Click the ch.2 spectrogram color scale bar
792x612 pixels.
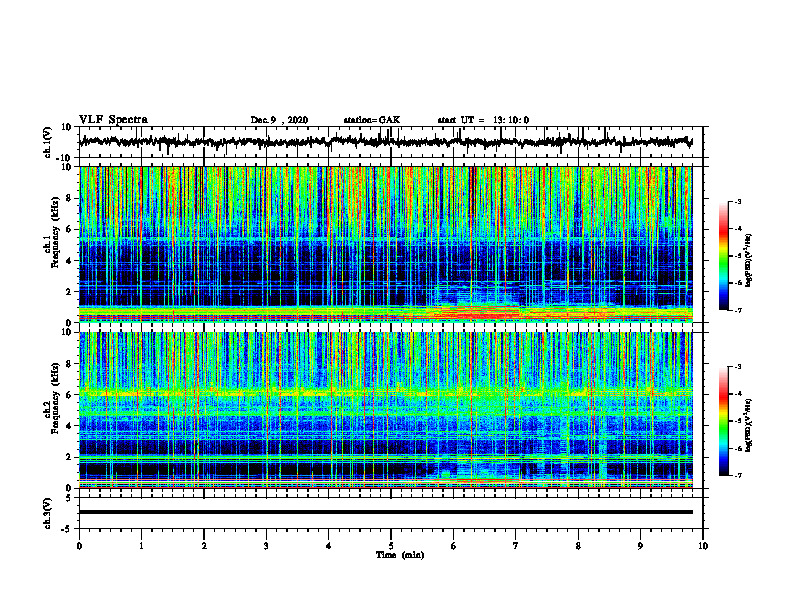[723, 421]
